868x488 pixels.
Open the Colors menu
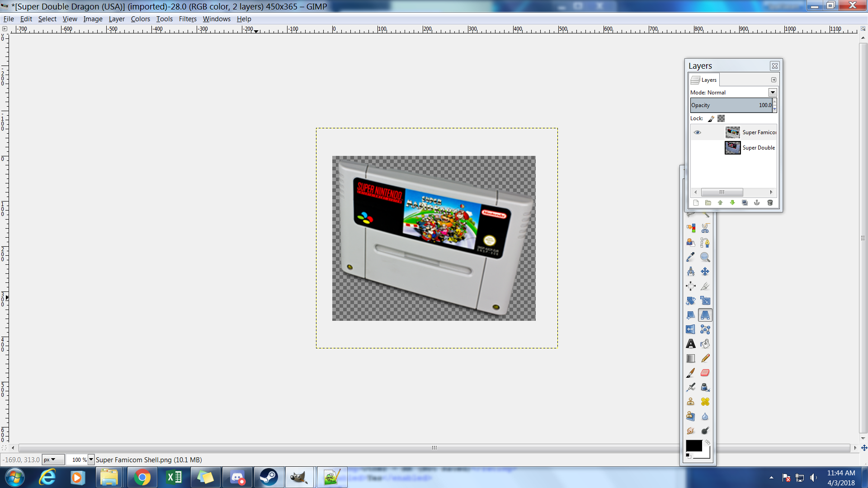[140, 19]
